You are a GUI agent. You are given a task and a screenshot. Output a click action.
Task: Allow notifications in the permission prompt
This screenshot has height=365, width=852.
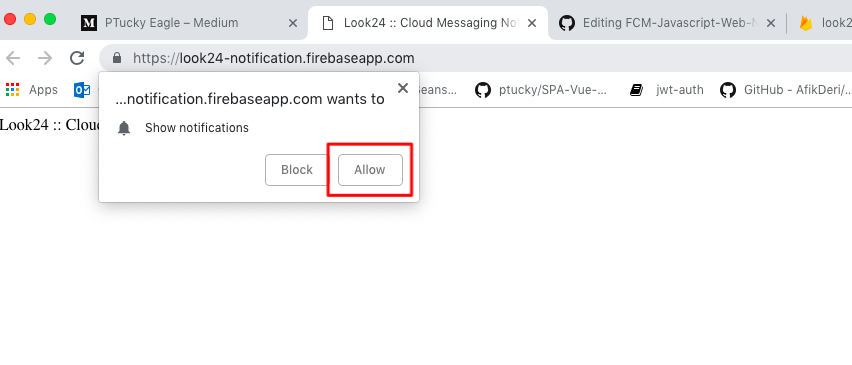370,170
